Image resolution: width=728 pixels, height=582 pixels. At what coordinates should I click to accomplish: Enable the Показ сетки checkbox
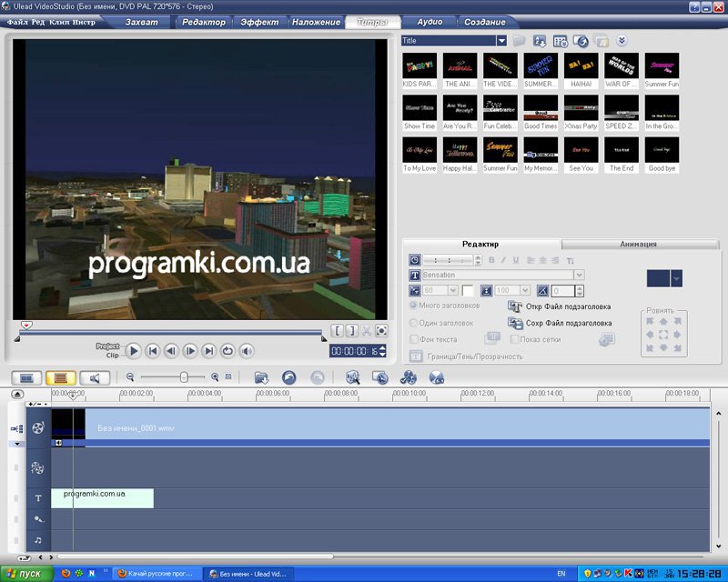514,339
